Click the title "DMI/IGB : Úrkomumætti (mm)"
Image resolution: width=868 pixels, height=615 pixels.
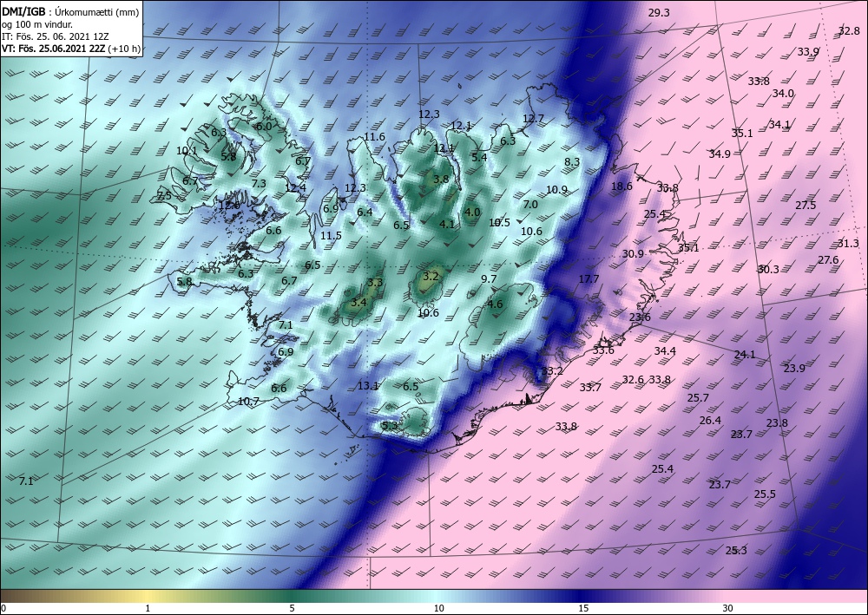(x=70, y=11)
